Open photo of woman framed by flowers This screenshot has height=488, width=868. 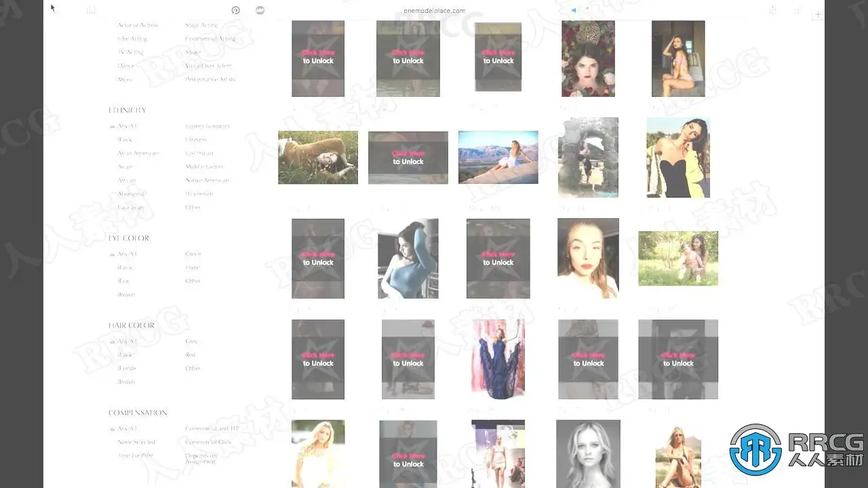click(x=588, y=58)
